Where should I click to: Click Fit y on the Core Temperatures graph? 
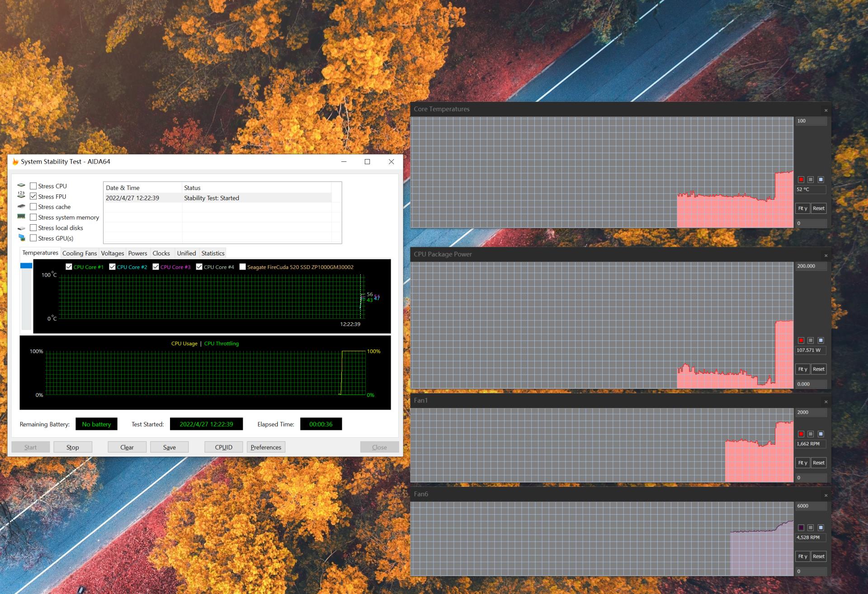pos(802,208)
